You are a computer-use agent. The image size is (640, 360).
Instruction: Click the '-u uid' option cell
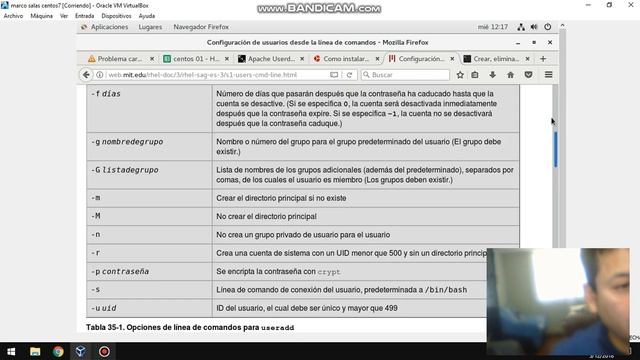coord(149,308)
